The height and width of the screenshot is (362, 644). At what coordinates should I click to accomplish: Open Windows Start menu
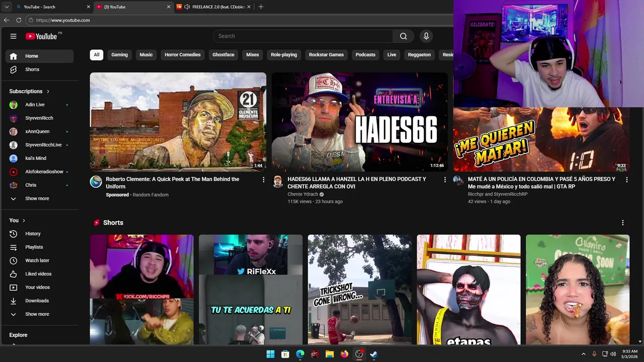pos(270,354)
